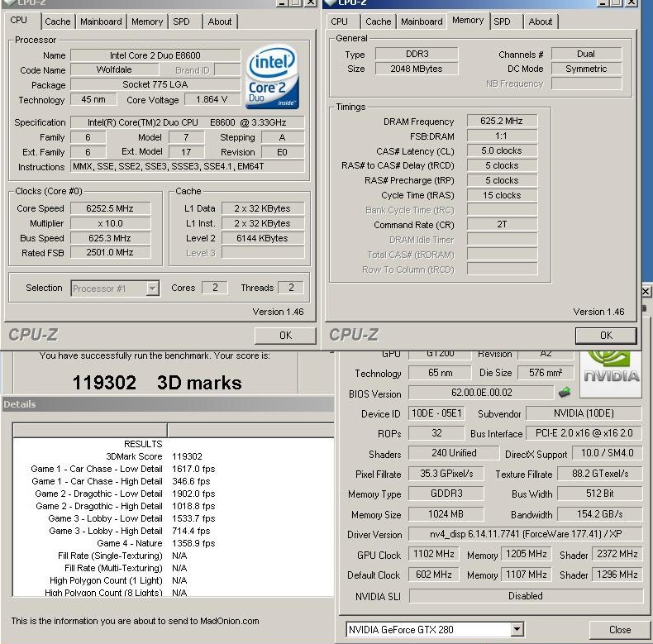Screen dimensions: 653x644
Task: Click the Package Socket 775 LGA value
Action: [x=155, y=84]
